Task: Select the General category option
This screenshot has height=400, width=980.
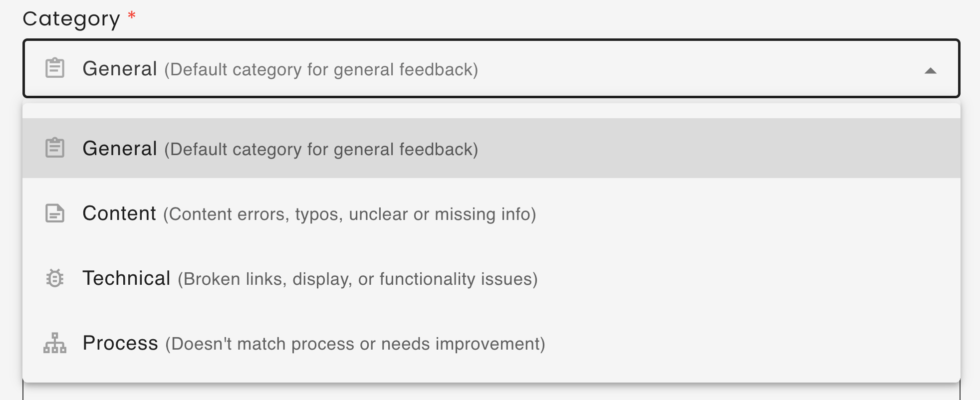Action: (120, 149)
